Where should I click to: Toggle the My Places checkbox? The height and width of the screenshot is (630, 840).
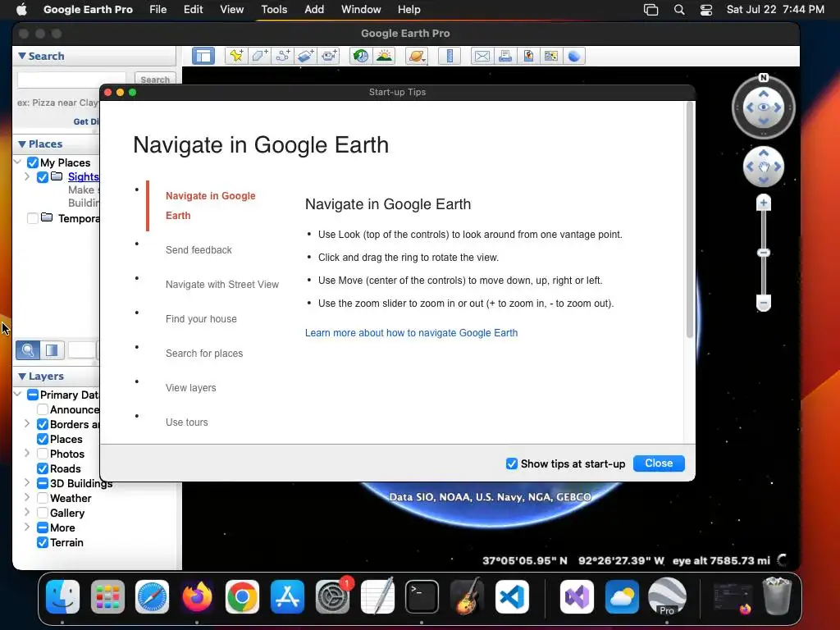coord(33,162)
